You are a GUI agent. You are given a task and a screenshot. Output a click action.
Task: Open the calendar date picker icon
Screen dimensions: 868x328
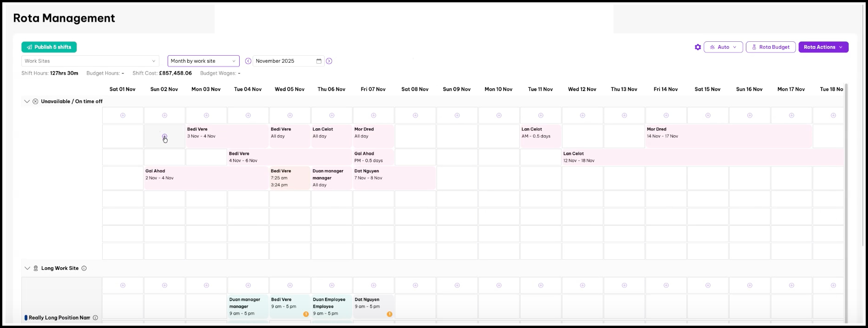[319, 61]
